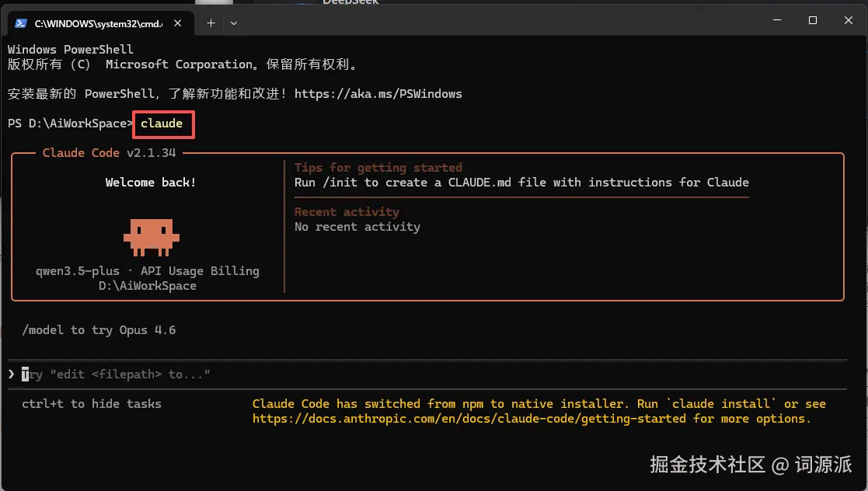This screenshot has width=868, height=491.
Task: Click the PowerShell icon in the terminal tab
Action: point(21,23)
